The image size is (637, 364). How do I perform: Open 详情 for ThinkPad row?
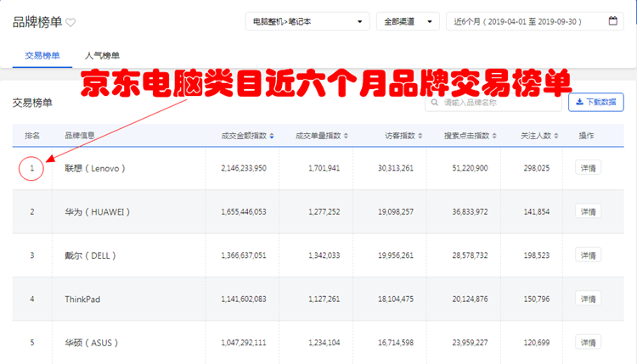[x=588, y=299]
